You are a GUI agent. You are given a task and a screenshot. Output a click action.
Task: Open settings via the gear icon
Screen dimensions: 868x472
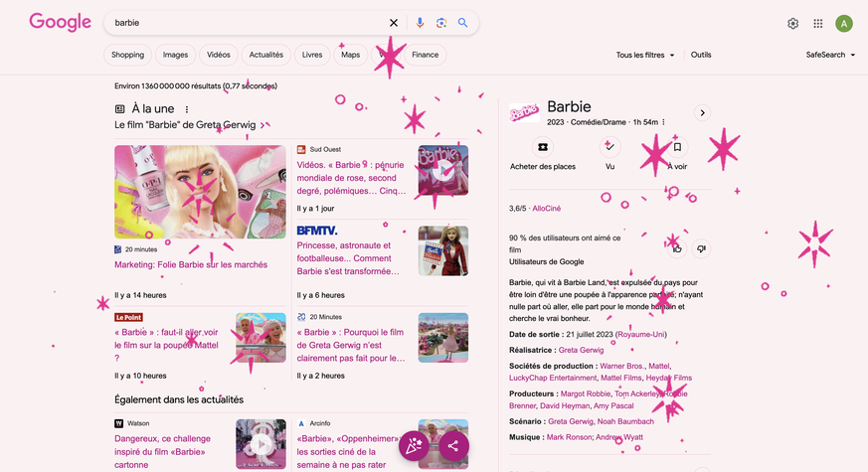point(792,24)
